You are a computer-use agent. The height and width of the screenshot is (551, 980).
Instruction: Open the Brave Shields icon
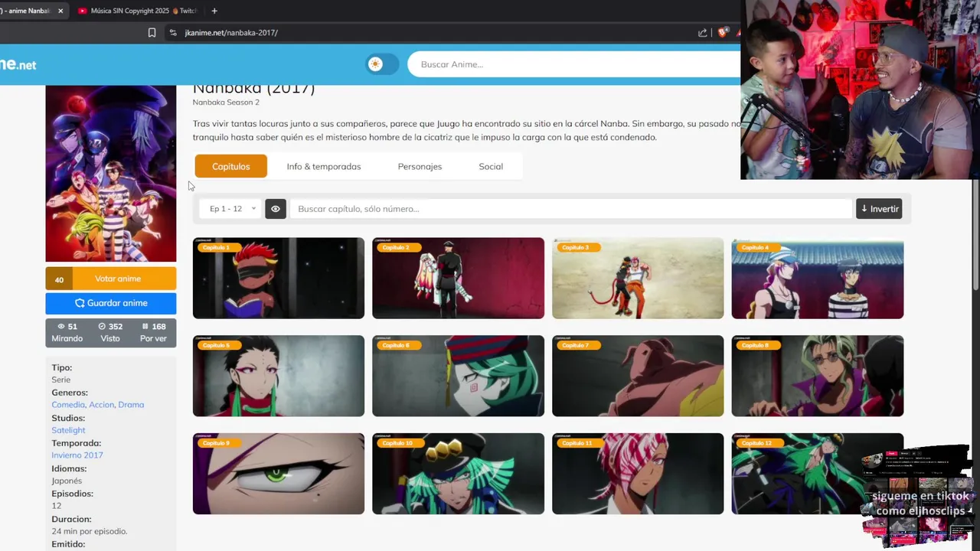722,33
